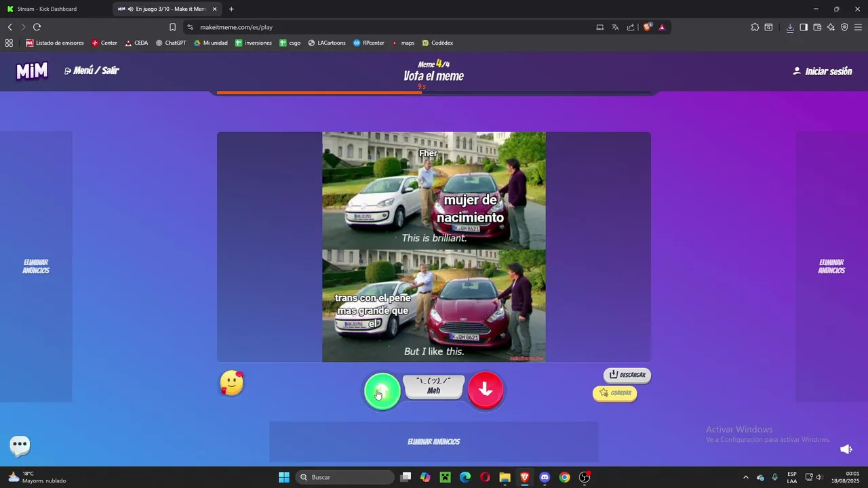
Task: Open Task View on the taskbar
Action: [x=406, y=477]
